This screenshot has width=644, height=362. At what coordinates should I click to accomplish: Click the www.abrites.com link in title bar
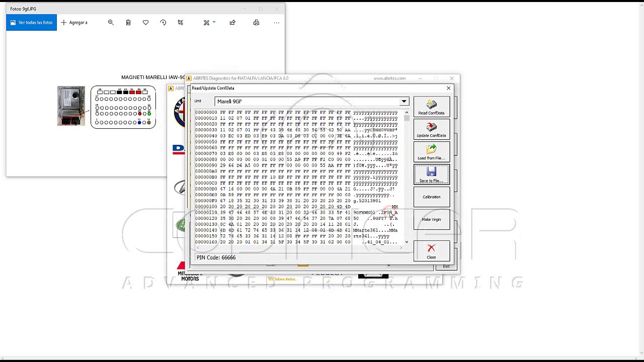coord(389,78)
